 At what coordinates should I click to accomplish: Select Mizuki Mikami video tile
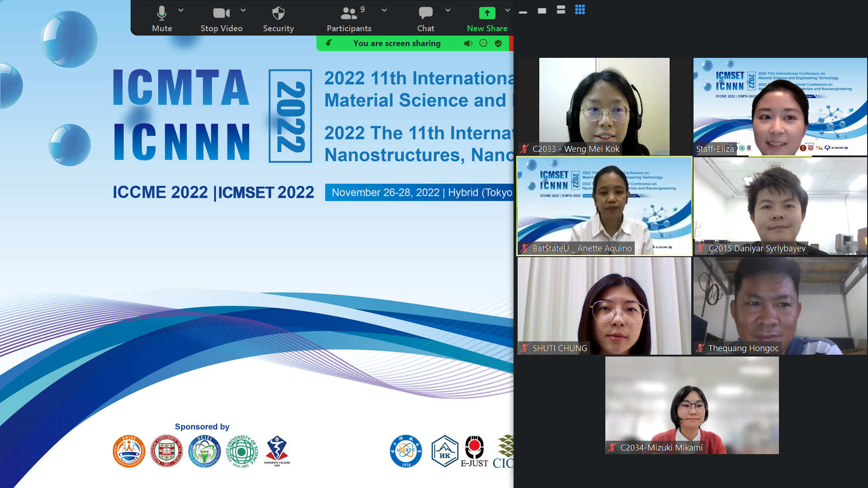(692, 405)
